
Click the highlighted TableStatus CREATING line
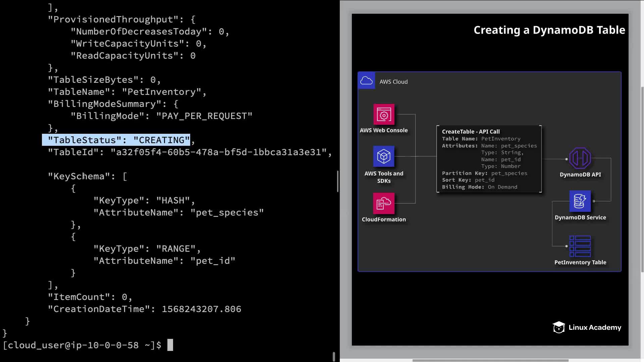pos(116,140)
